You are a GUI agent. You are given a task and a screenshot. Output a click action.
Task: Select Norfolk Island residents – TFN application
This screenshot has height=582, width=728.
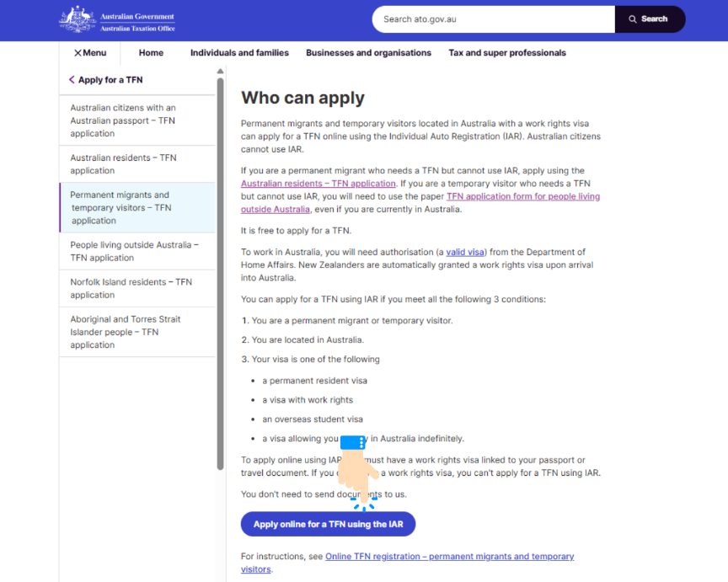pos(131,289)
